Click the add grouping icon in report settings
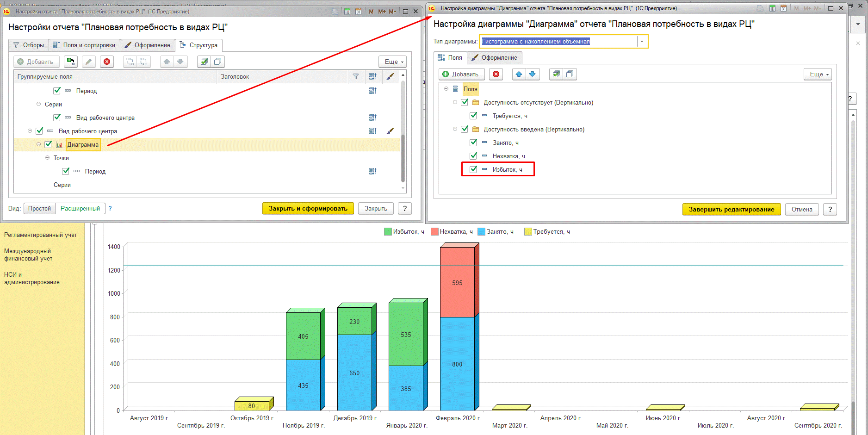 [71, 62]
